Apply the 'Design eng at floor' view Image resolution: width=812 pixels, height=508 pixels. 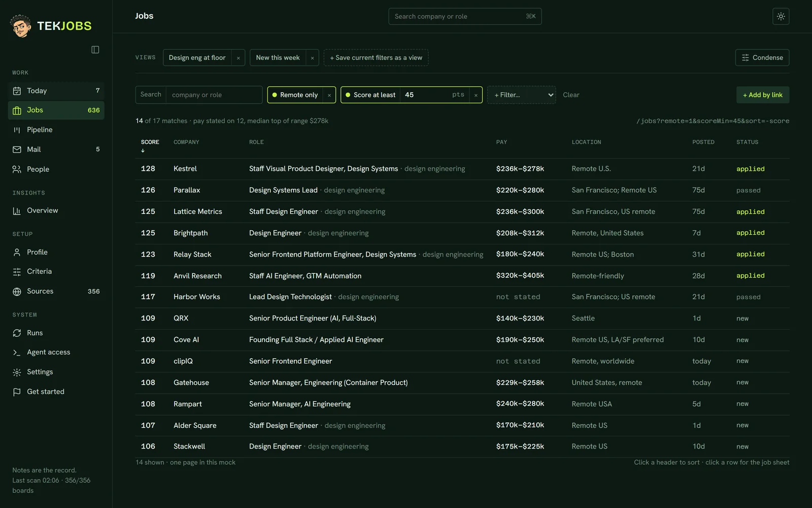pos(197,58)
